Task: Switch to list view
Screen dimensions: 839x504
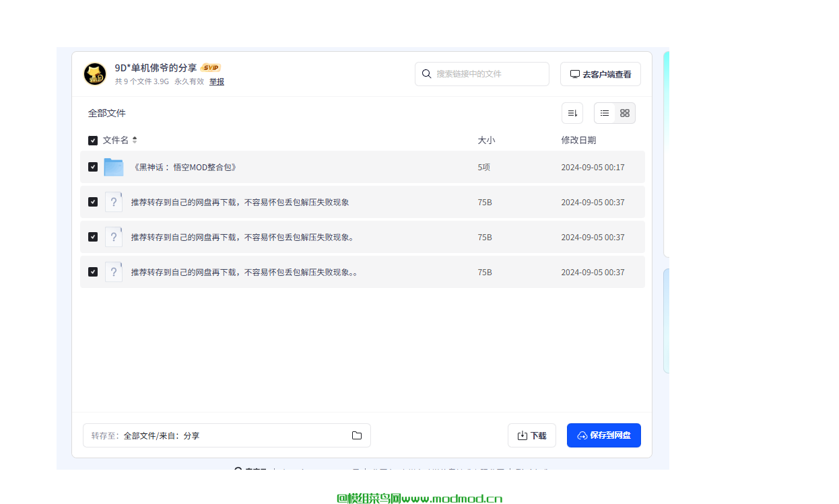Action: (605, 113)
